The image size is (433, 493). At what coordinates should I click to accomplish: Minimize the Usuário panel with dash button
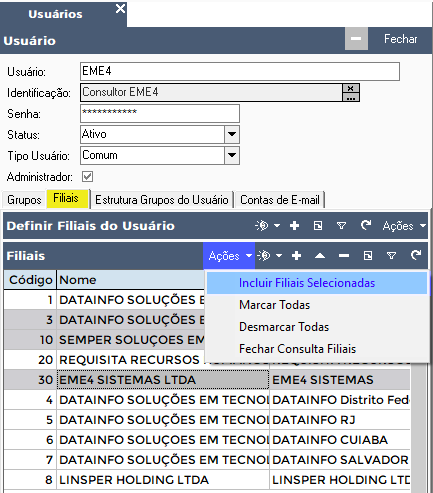click(x=356, y=39)
